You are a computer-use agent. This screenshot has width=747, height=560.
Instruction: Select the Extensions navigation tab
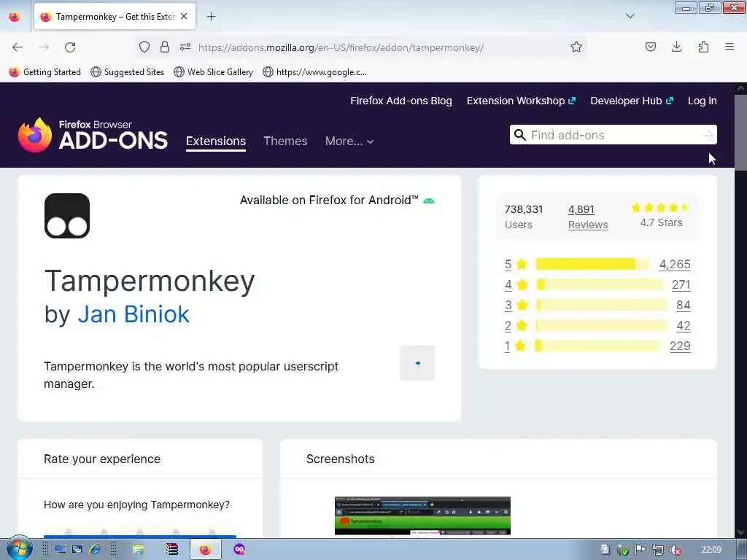point(216,141)
